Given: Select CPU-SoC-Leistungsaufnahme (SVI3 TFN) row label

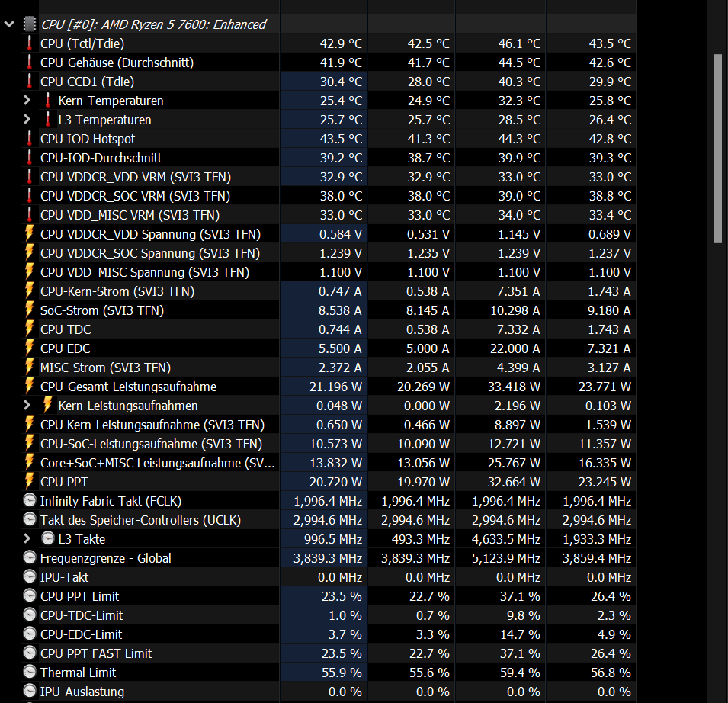Looking at the screenshot, I should click(152, 444).
